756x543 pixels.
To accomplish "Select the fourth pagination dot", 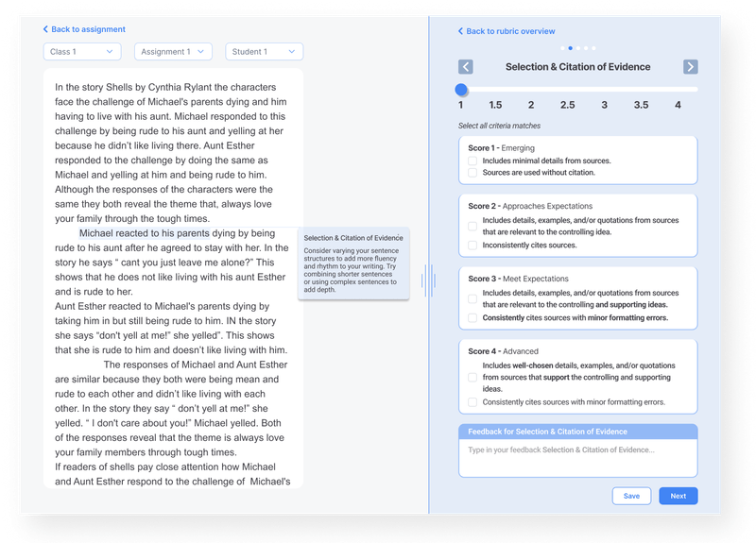I will click(x=586, y=48).
